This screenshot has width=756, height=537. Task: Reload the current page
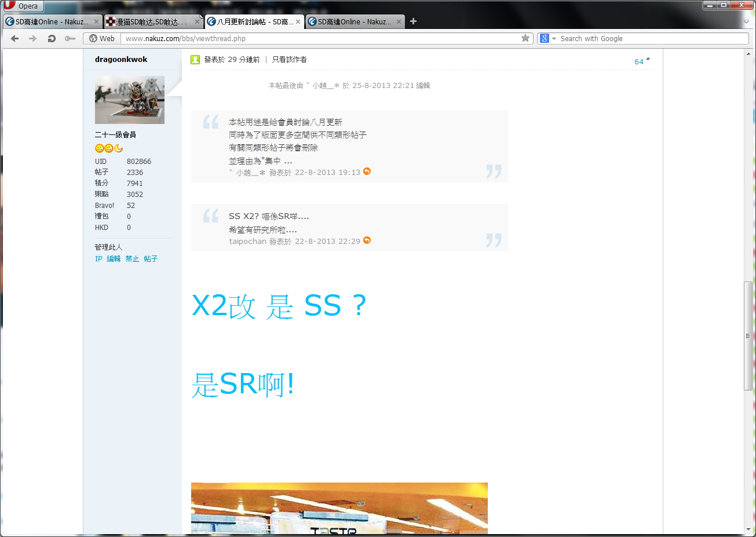point(52,39)
